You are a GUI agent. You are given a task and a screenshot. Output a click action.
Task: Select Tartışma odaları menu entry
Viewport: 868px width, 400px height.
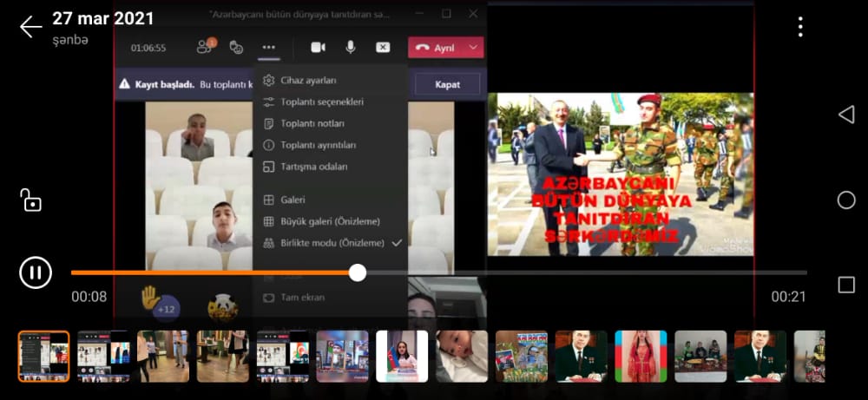pos(331,167)
